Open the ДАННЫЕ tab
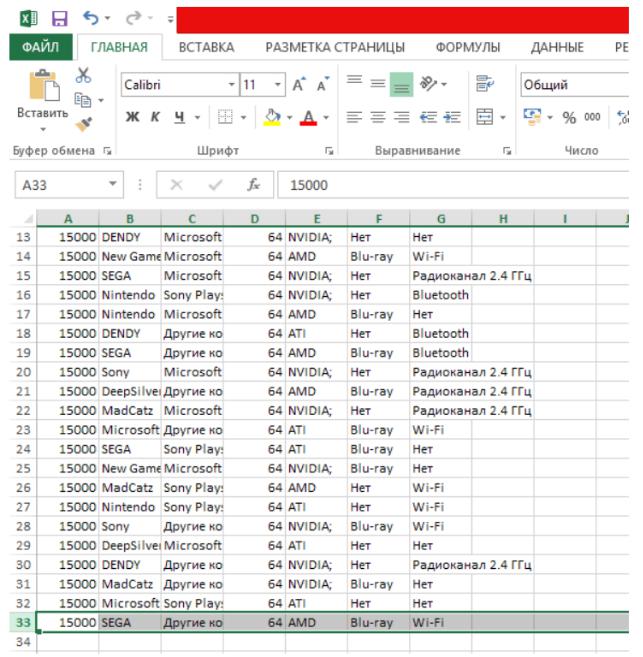643x657 pixels. click(557, 47)
